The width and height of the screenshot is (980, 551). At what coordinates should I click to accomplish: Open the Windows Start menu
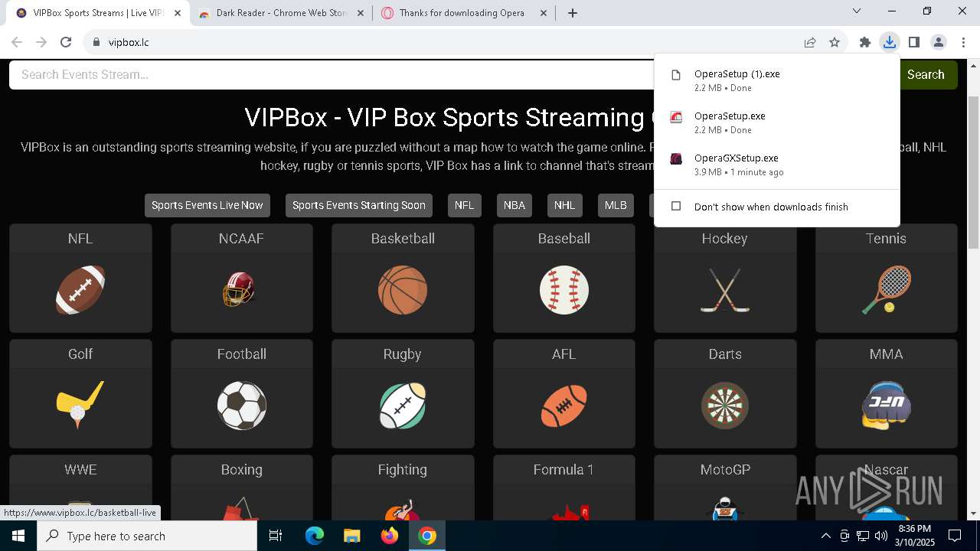(18, 536)
